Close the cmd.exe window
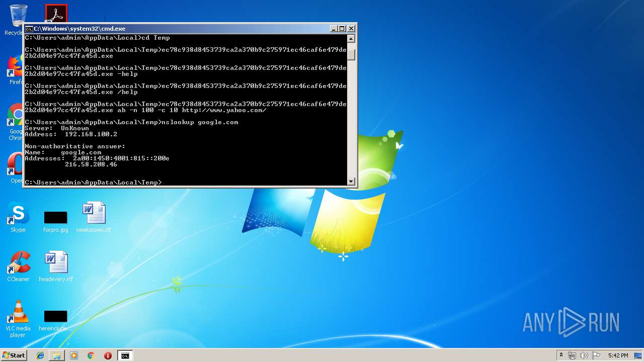The height and width of the screenshot is (362, 644). point(351,29)
